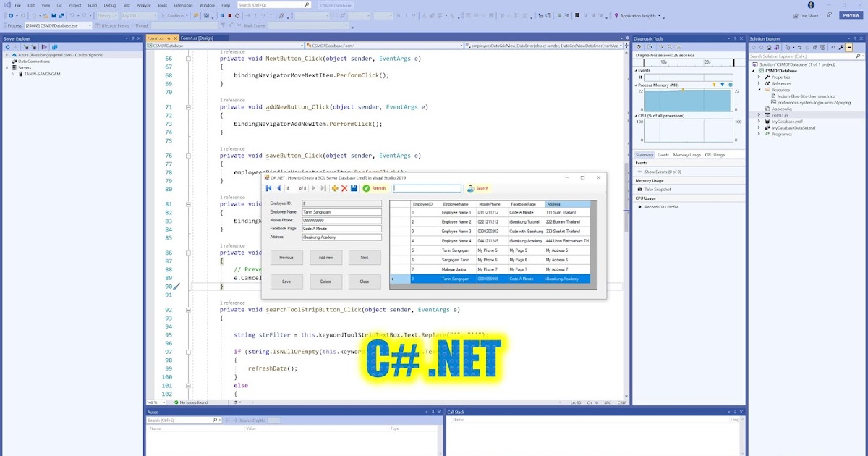Select the Take Snapshot icon in Diagnostic Tools
Screen dimensions: 868x456
click(639, 188)
